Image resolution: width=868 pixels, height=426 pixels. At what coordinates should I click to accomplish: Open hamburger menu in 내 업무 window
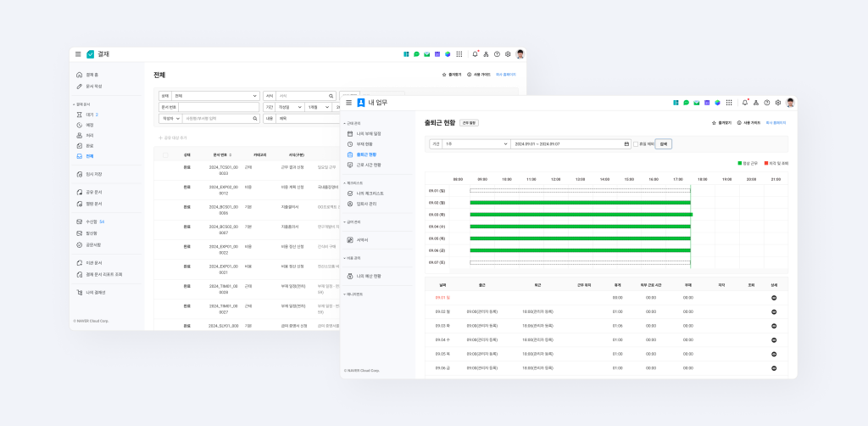[x=348, y=103]
